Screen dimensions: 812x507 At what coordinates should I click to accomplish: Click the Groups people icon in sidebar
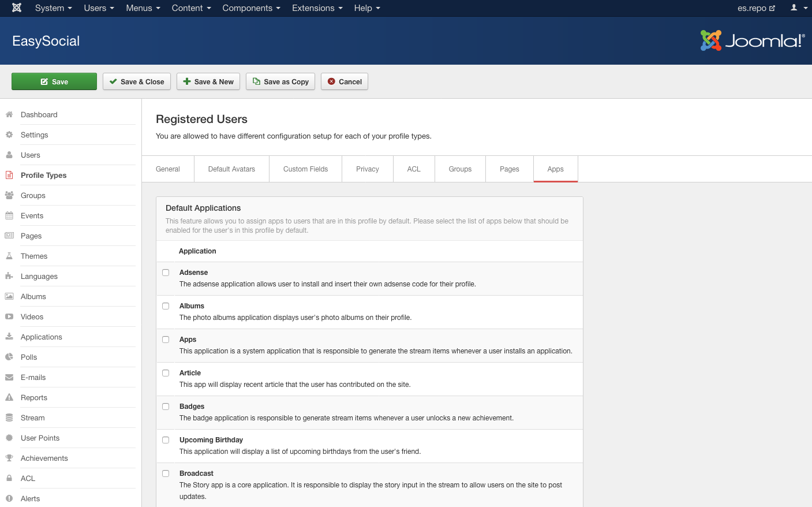pyautogui.click(x=9, y=195)
